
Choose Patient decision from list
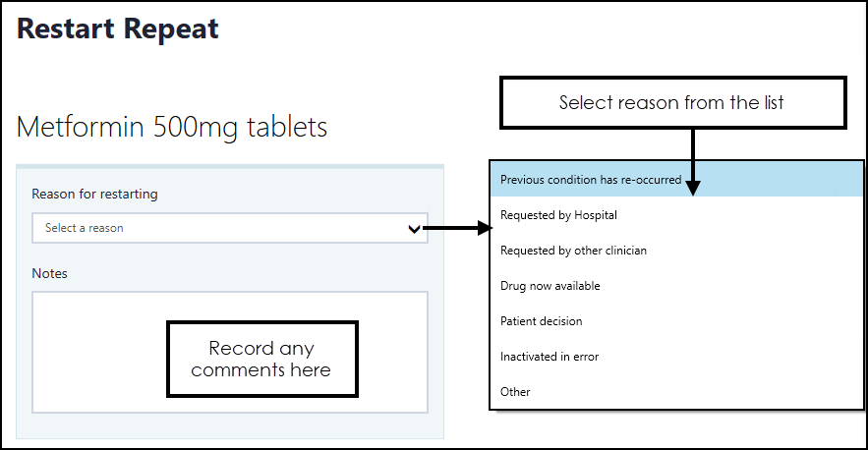coord(541,321)
